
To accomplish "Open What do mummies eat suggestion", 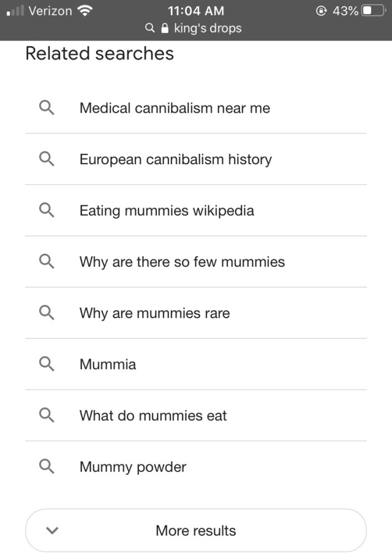I will tap(195, 415).
